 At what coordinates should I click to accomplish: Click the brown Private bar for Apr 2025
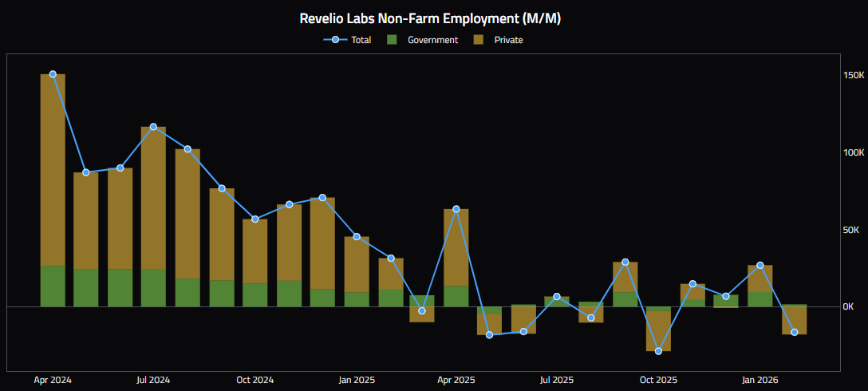(x=456, y=247)
